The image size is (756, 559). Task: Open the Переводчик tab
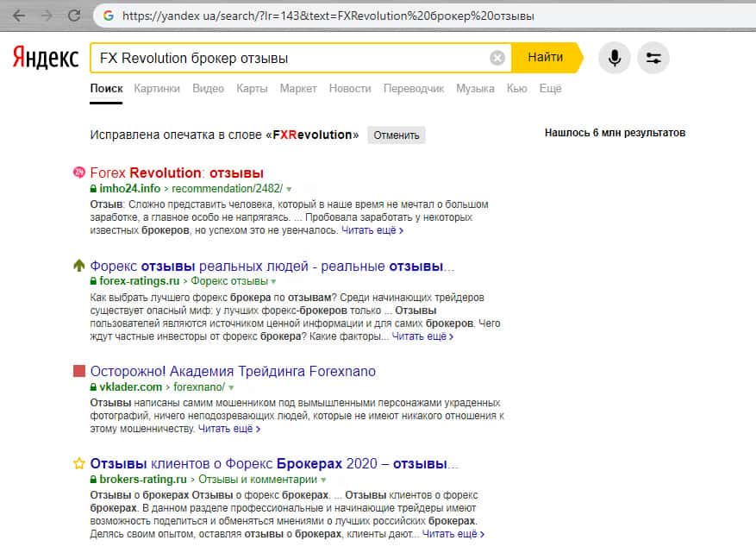click(x=414, y=89)
